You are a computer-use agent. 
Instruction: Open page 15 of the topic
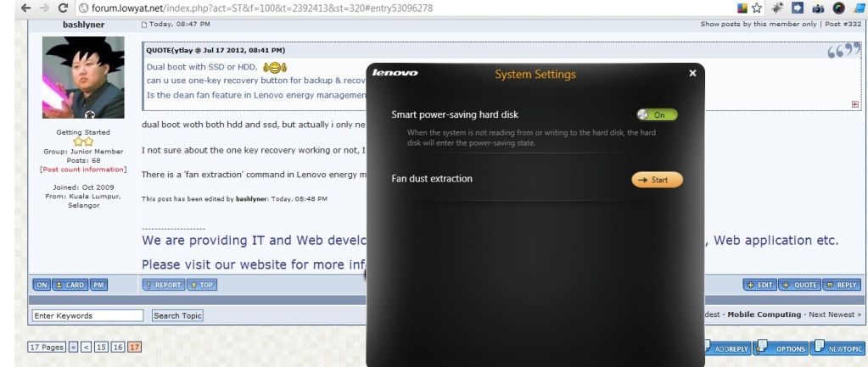[x=101, y=348]
